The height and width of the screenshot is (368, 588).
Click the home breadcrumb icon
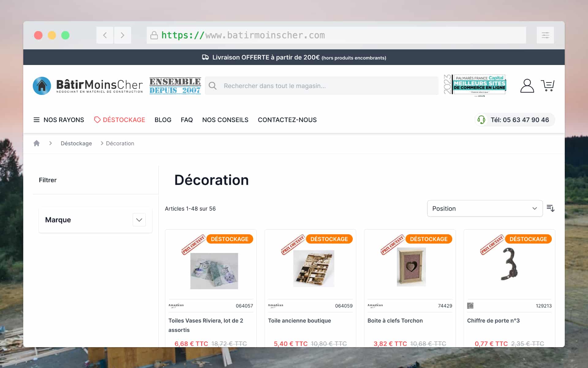tap(36, 143)
